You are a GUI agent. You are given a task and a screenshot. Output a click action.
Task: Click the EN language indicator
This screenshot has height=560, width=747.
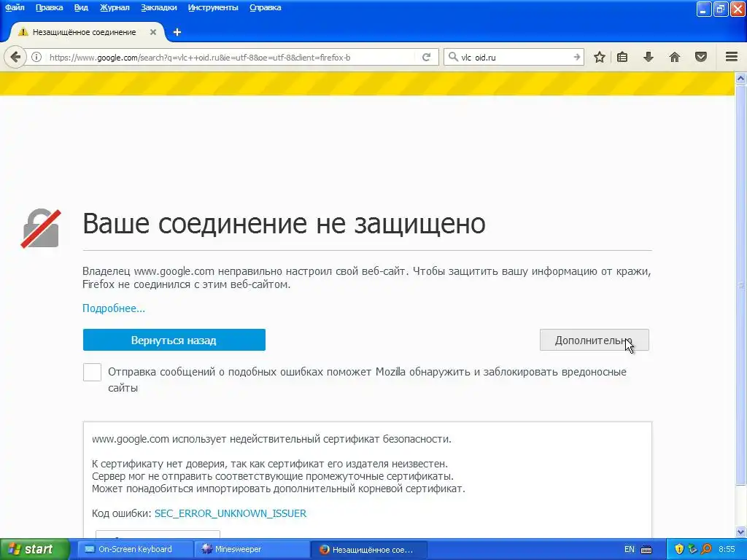pyautogui.click(x=630, y=549)
